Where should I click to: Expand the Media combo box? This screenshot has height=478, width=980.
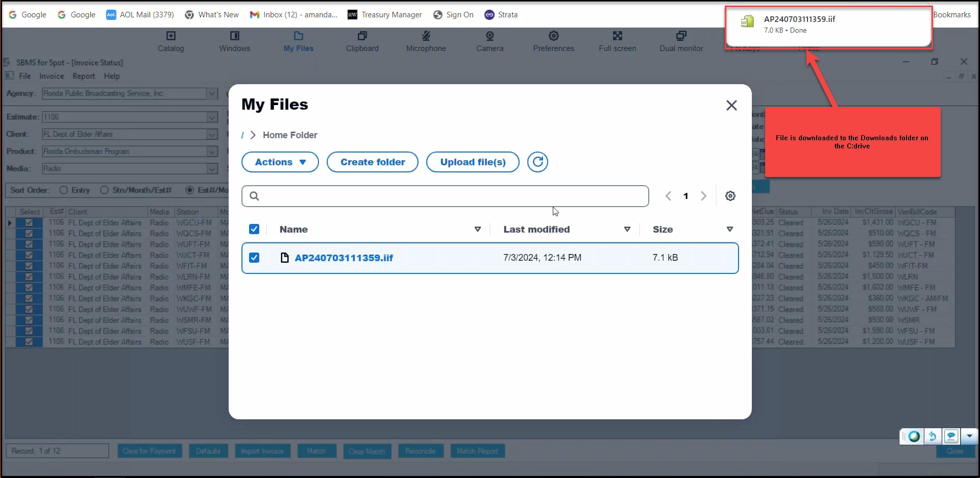click(212, 169)
